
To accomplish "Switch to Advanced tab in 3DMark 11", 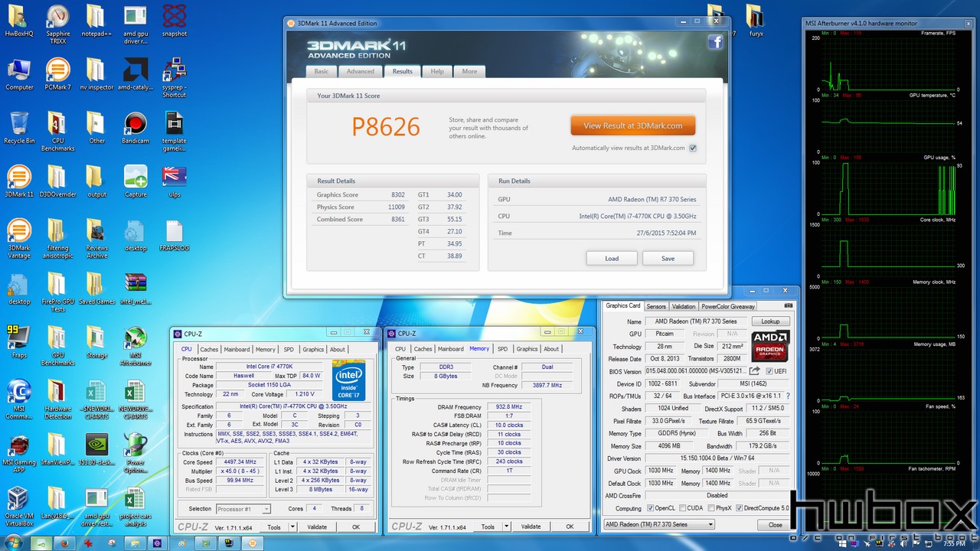I will tap(360, 71).
